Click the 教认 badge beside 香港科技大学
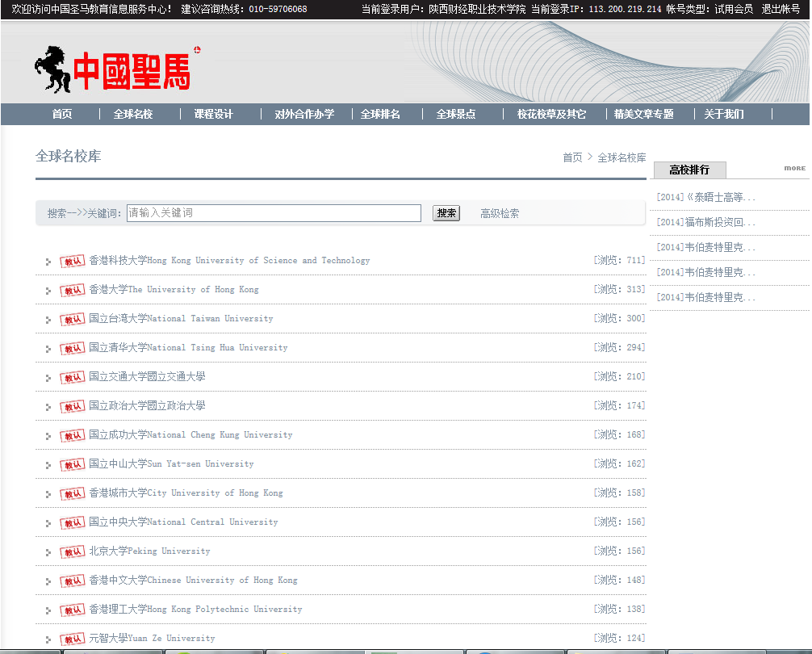The height and width of the screenshot is (654, 812). pos(73,261)
